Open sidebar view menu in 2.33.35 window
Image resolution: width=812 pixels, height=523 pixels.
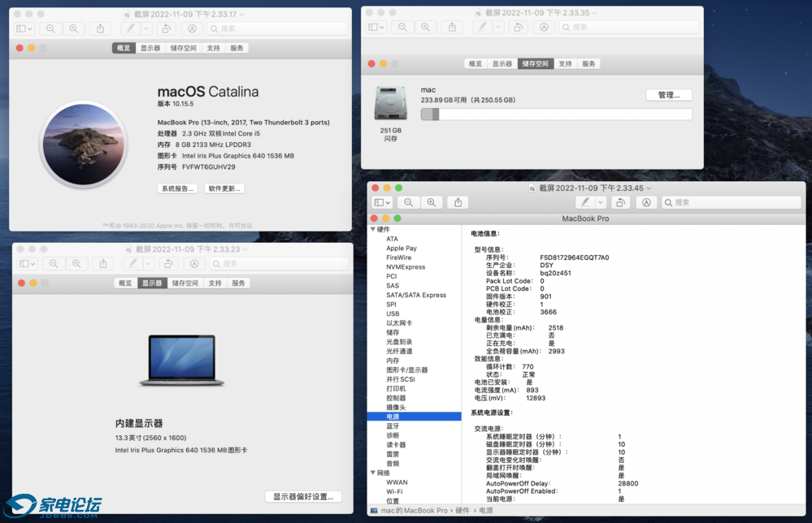pos(376,27)
